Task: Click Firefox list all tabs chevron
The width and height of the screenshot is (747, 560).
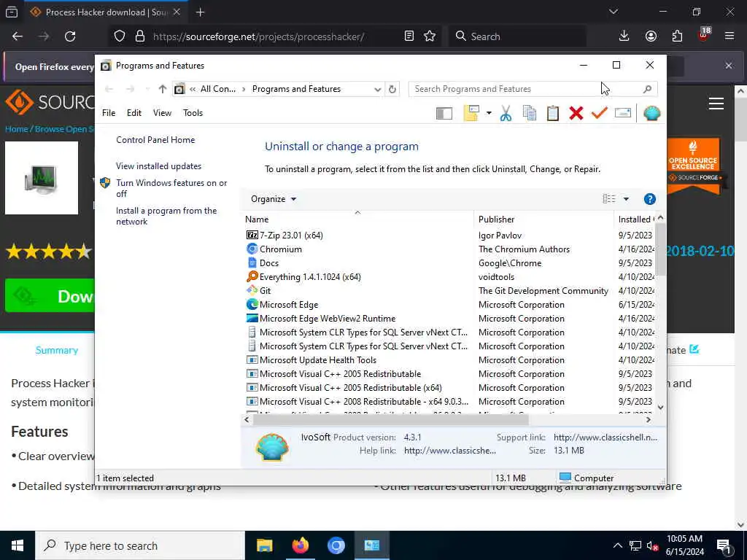Action: [614, 12]
